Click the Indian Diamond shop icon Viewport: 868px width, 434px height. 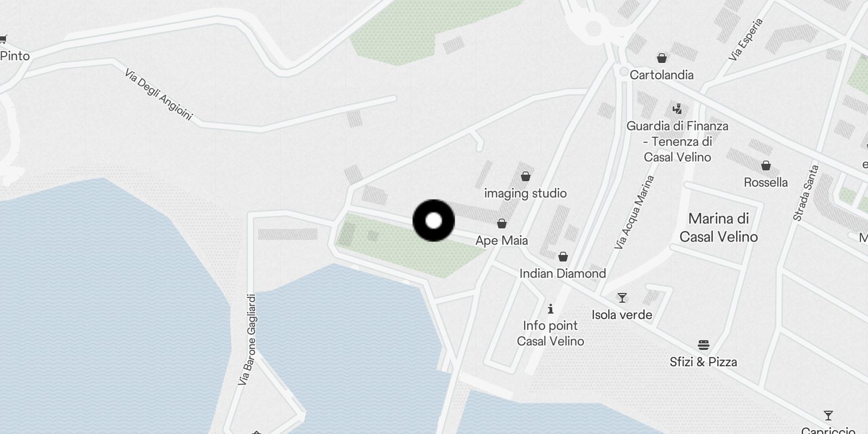pos(563,256)
